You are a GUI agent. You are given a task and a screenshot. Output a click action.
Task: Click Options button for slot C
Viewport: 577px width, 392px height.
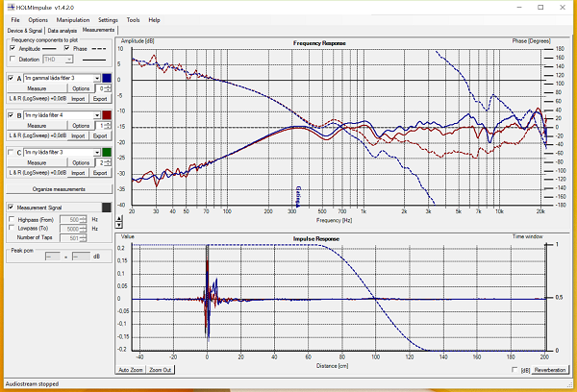81,163
